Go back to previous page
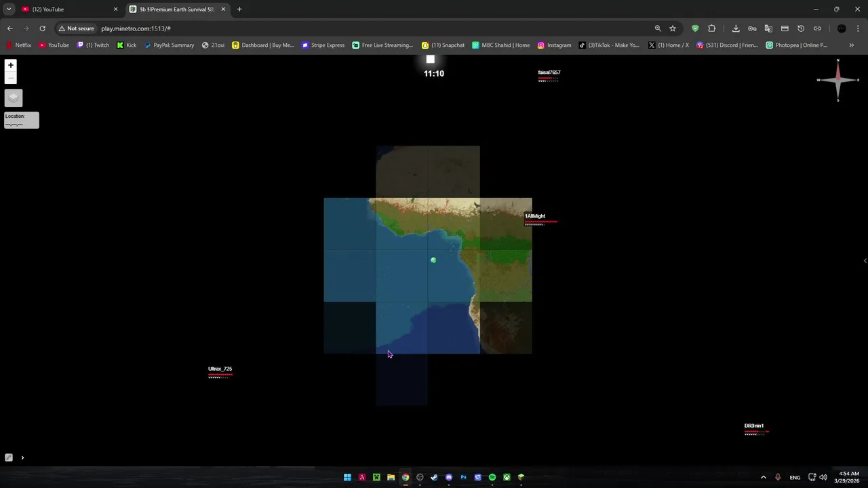This screenshot has width=868, height=488. pos(9,28)
